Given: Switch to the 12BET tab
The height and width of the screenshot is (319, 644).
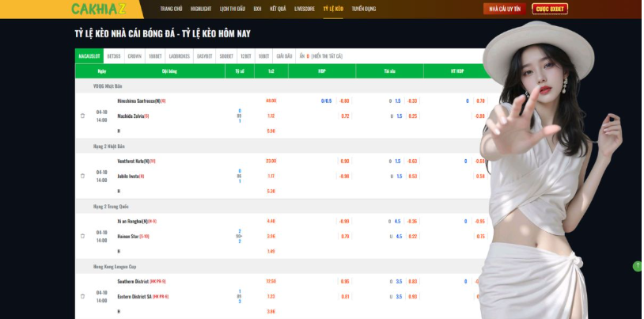Looking at the screenshot, I should tap(246, 56).
